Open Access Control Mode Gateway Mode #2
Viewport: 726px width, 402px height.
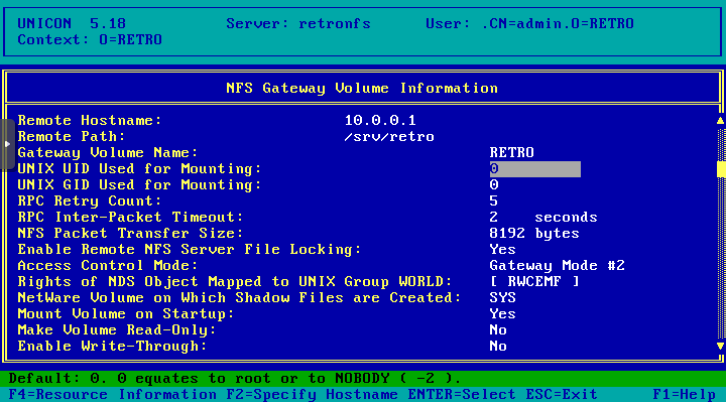point(557,266)
